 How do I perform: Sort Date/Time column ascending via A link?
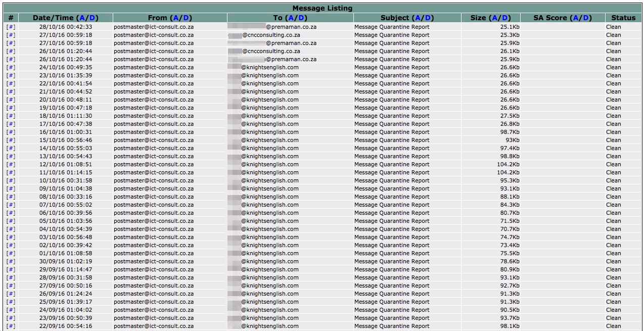[82, 18]
